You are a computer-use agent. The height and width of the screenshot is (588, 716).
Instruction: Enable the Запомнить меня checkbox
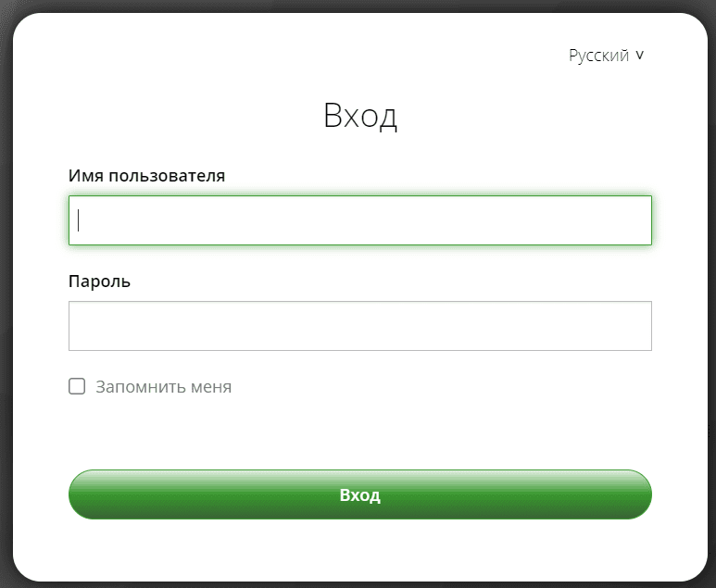77,386
